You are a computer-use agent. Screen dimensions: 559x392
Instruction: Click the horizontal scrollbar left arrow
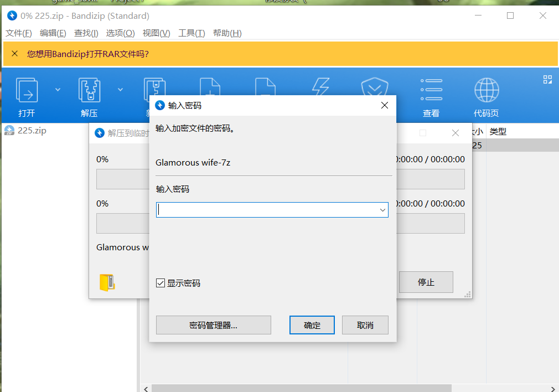click(x=146, y=389)
